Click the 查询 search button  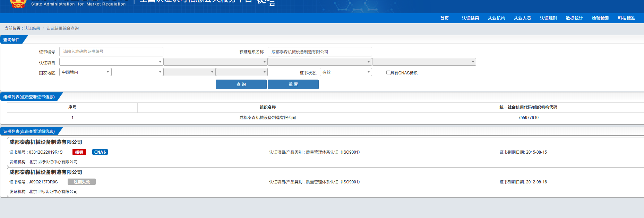coord(241,84)
